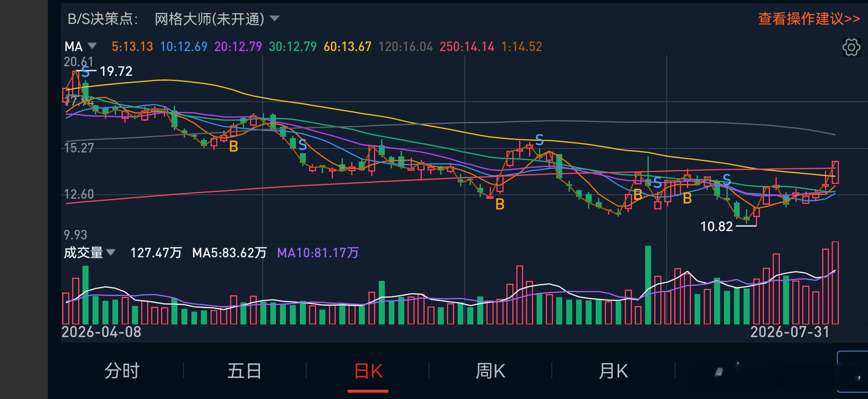Viewport: 868px width, 399px height.
Task: Click the MA 5:13.13 value
Action: pyautogui.click(x=132, y=47)
